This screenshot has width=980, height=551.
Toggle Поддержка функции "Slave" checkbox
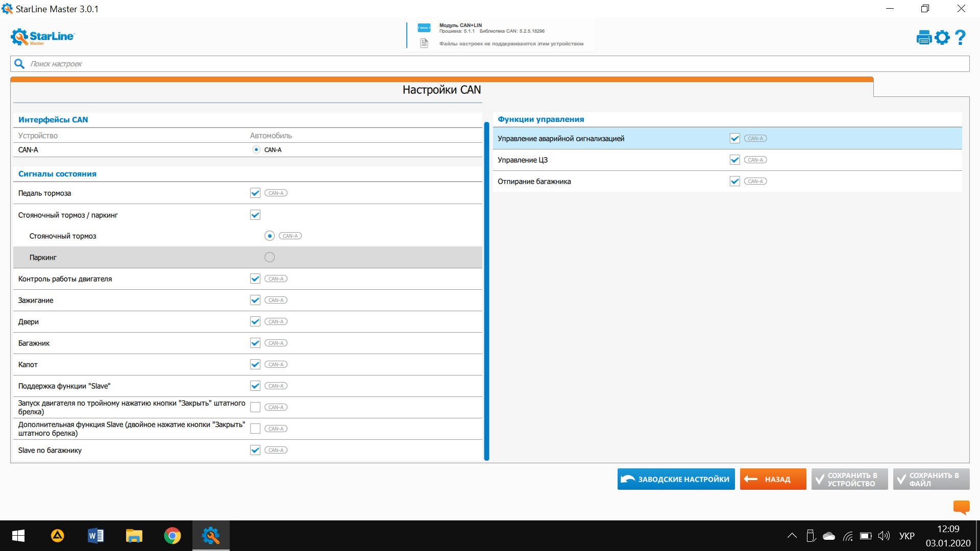(255, 386)
